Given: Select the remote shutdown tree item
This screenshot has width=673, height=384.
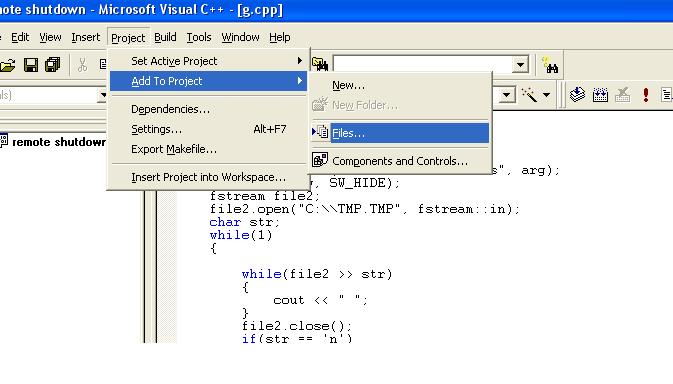Looking at the screenshot, I should pyautogui.click(x=58, y=142).
